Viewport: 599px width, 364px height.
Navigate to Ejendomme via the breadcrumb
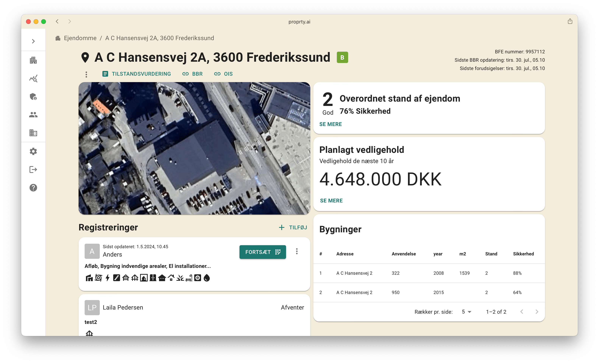coord(80,38)
